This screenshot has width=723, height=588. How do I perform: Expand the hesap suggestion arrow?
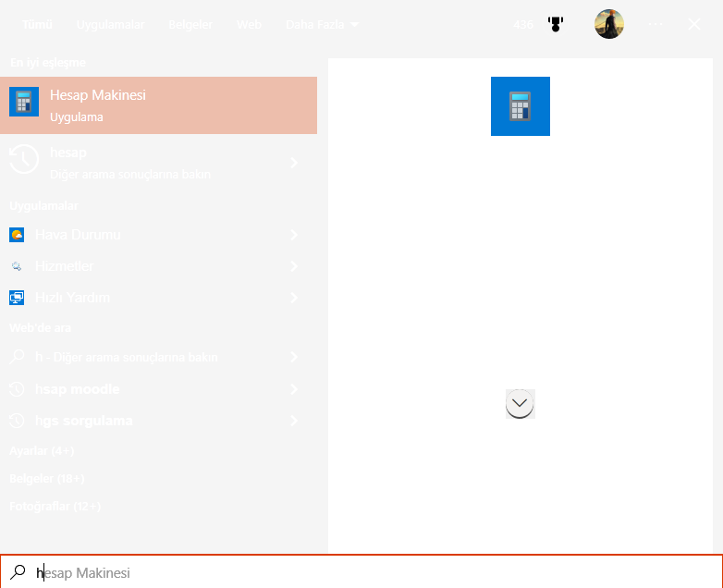click(294, 163)
